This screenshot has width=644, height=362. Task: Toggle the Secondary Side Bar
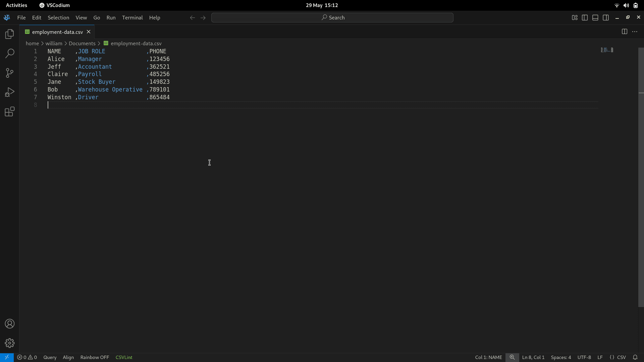(x=606, y=17)
